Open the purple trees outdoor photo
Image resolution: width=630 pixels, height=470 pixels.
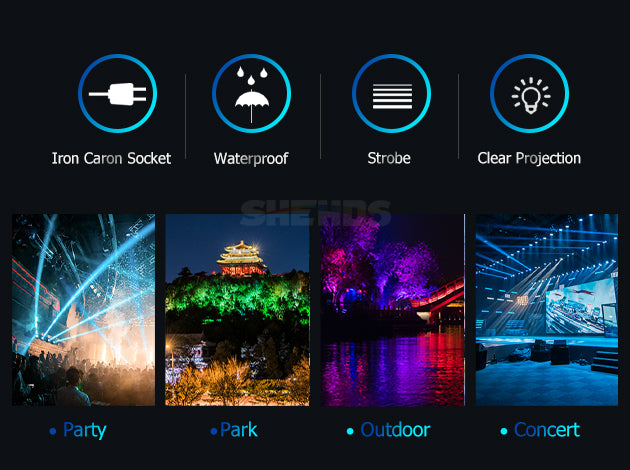click(x=393, y=310)
